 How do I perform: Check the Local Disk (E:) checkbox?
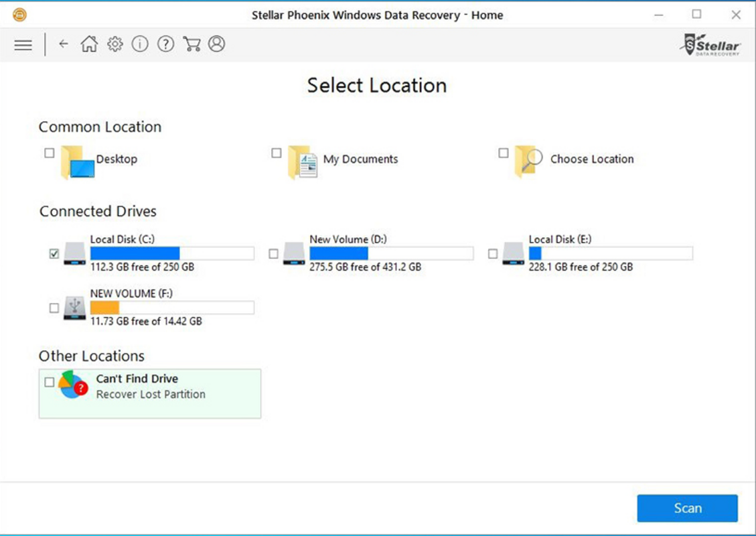pyautogui.click(x=493, y=254)
